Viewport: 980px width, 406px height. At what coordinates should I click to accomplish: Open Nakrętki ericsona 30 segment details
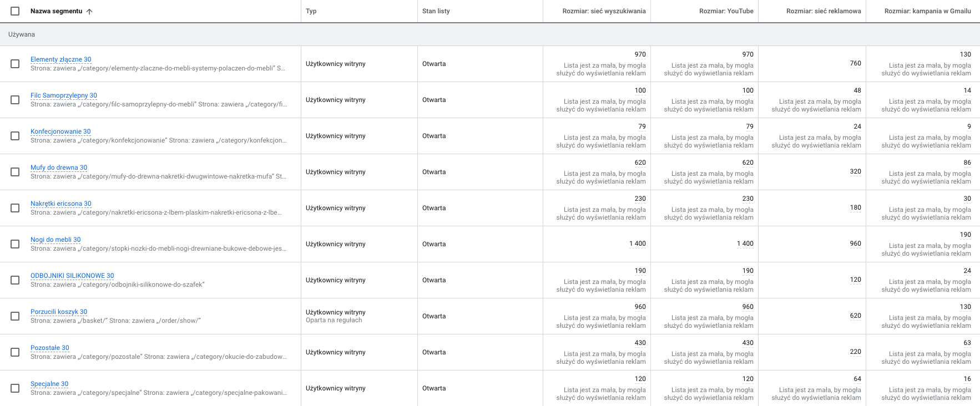pyautogui.click(x=60, y=204)
